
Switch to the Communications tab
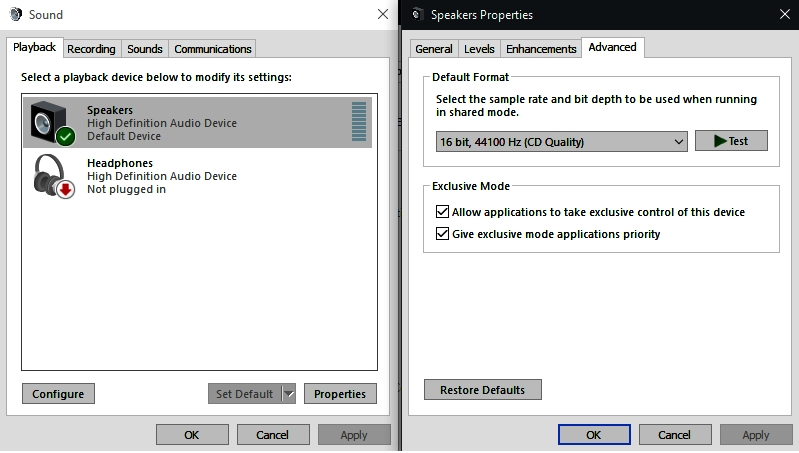(212, 49)
